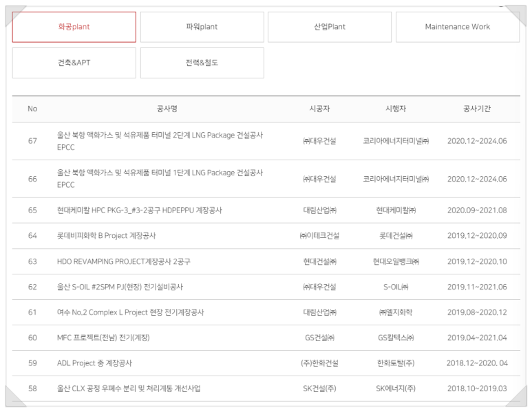Click period 2018.12~2020. 04
Screen dimensions: 532x412
tap(477, 363)
